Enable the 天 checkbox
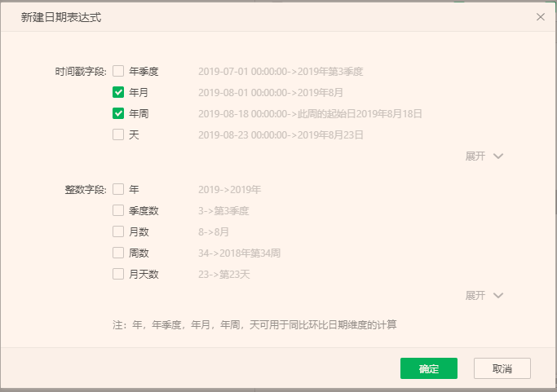 118,134
